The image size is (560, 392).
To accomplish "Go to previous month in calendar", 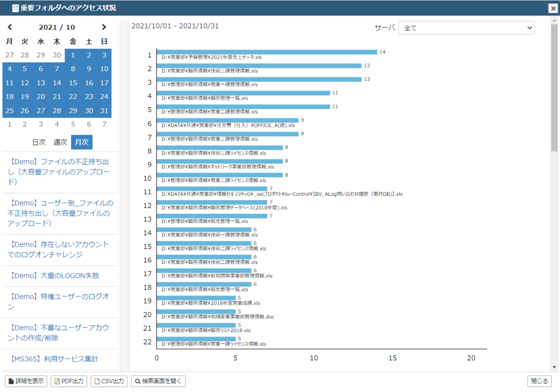I will (10, 27).
